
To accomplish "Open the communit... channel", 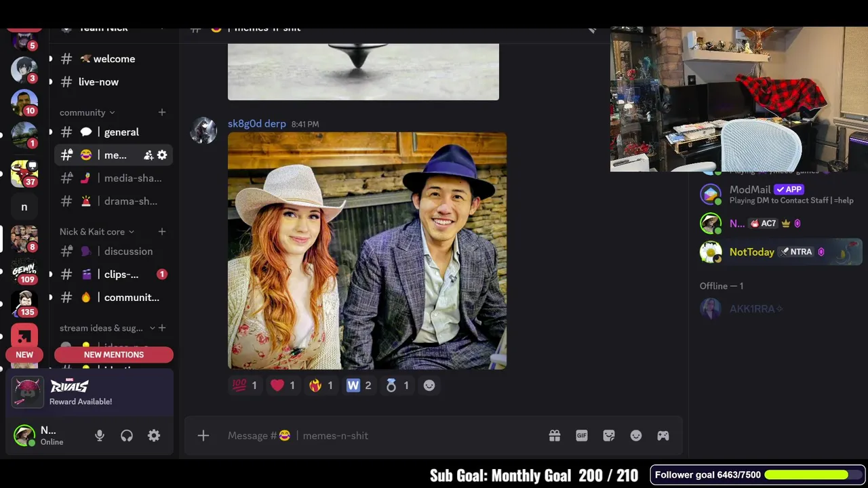I will [x=113, y=298].
